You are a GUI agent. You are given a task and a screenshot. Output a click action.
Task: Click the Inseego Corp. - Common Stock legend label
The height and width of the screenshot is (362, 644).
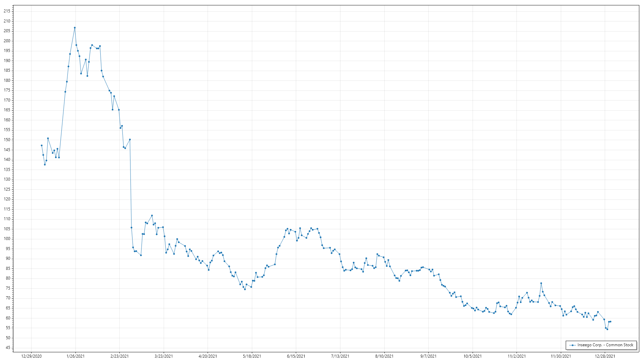(605, 345)
